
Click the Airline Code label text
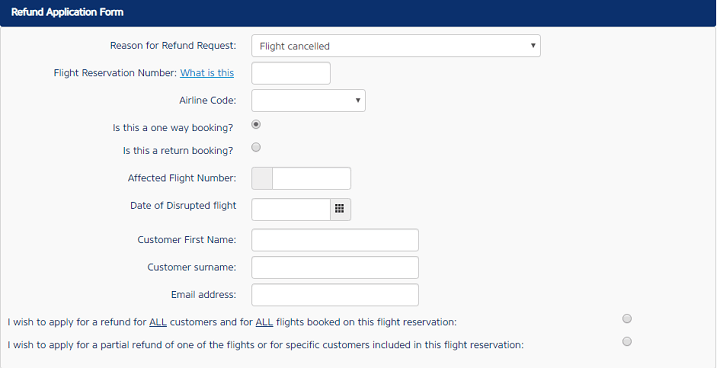pyautogui.click(x=208, y=101)
